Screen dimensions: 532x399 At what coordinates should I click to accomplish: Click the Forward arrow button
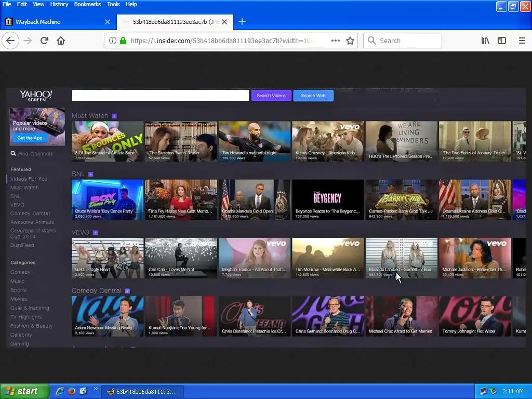28,41
